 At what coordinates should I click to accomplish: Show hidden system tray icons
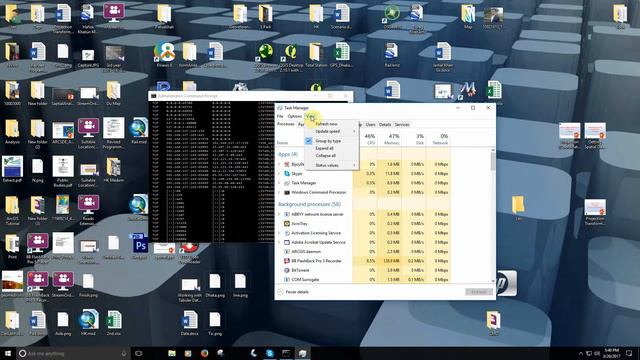(580, 353)
